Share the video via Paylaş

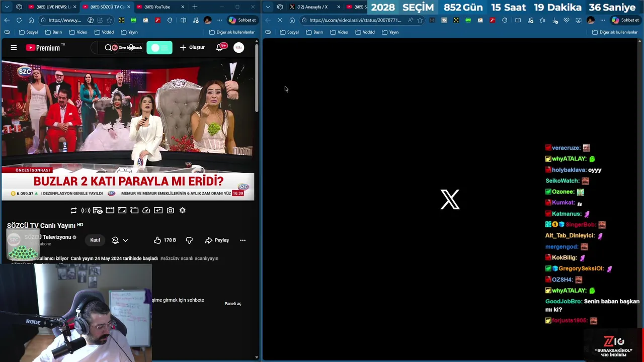217,240
